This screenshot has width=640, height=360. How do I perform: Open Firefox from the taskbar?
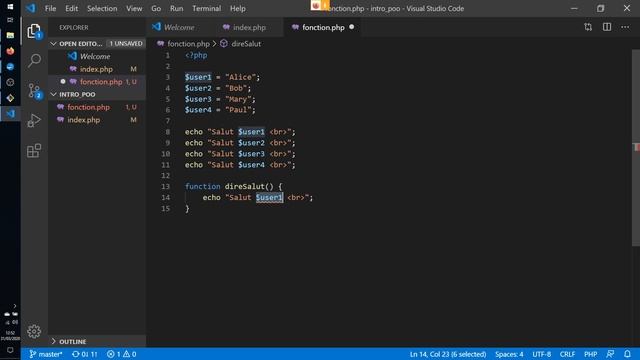[10, 51]
